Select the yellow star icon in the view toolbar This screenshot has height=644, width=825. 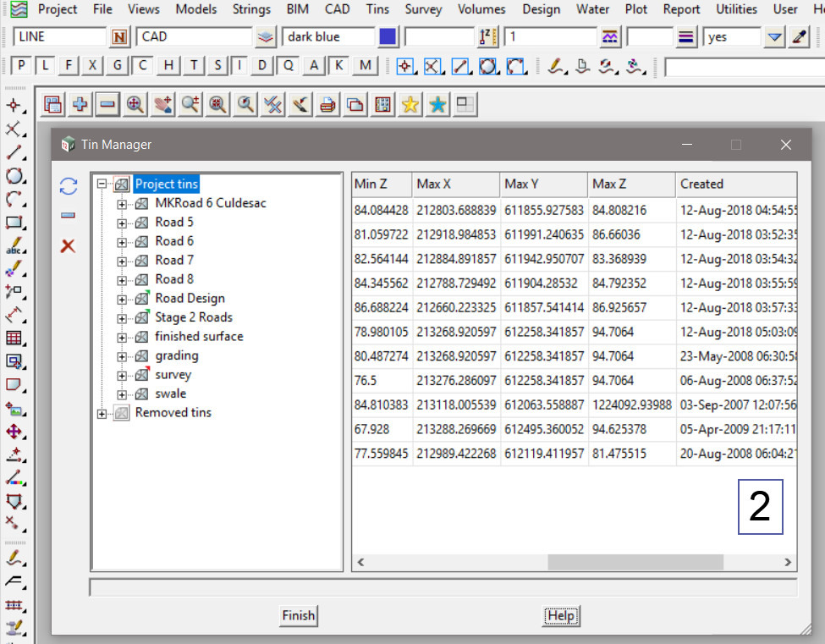[410, 104]
